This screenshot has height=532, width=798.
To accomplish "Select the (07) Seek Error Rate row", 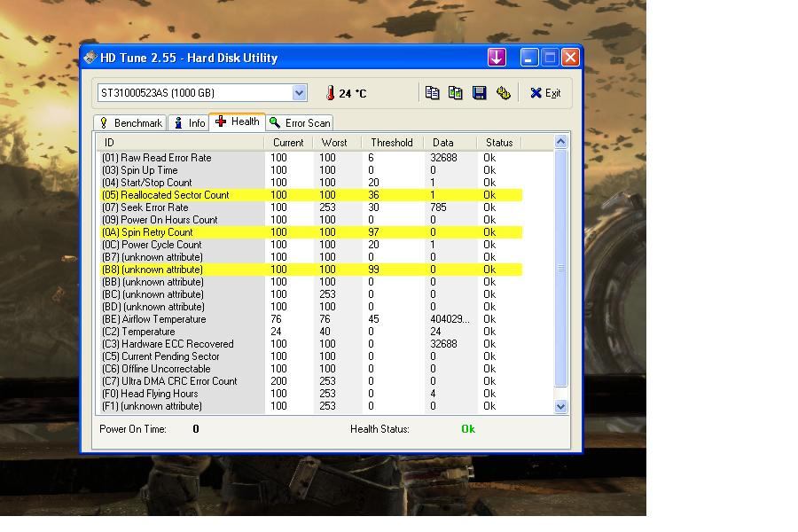I will [x=310, y=207].
